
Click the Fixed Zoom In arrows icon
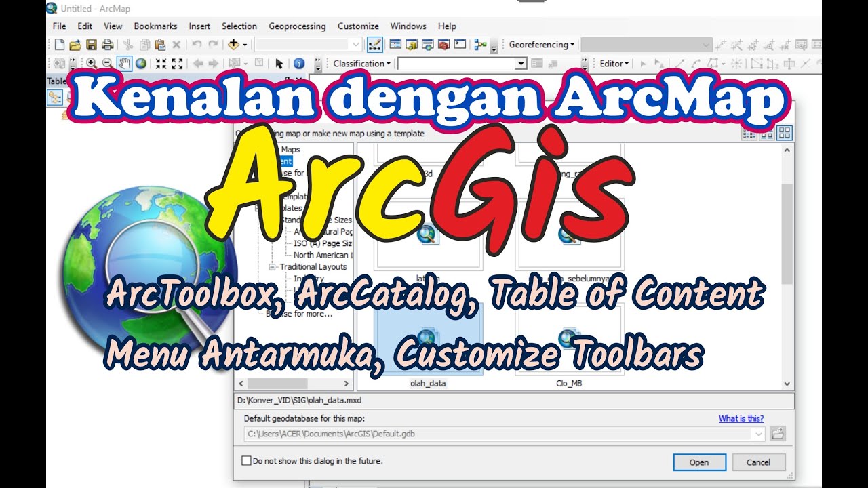coord(161,64)
